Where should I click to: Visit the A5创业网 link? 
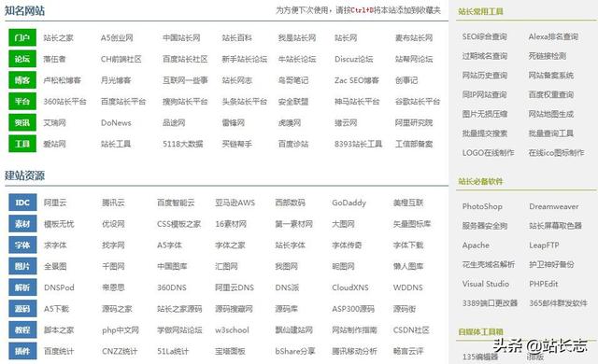[x=117, y=37]
